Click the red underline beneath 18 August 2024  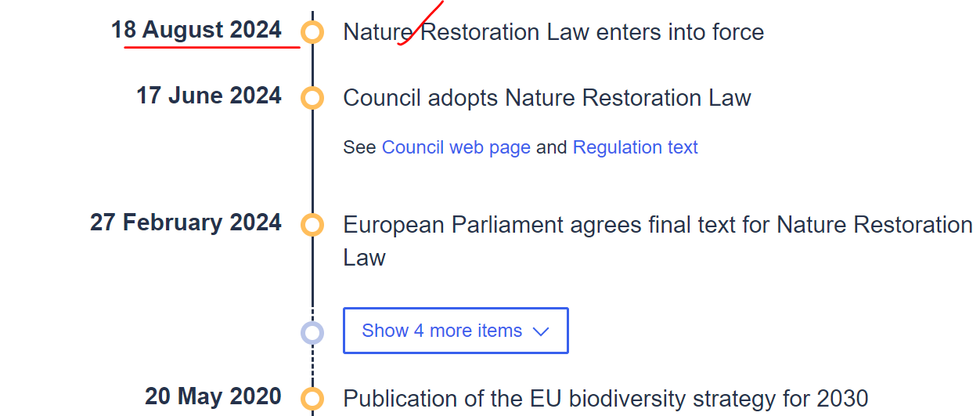tap(212, 47)
